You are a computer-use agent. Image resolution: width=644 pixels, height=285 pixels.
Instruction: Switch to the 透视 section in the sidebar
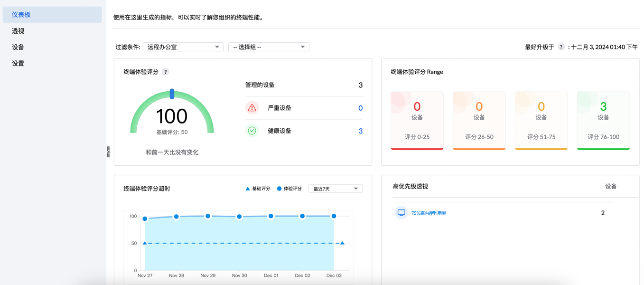pos(17,30)
